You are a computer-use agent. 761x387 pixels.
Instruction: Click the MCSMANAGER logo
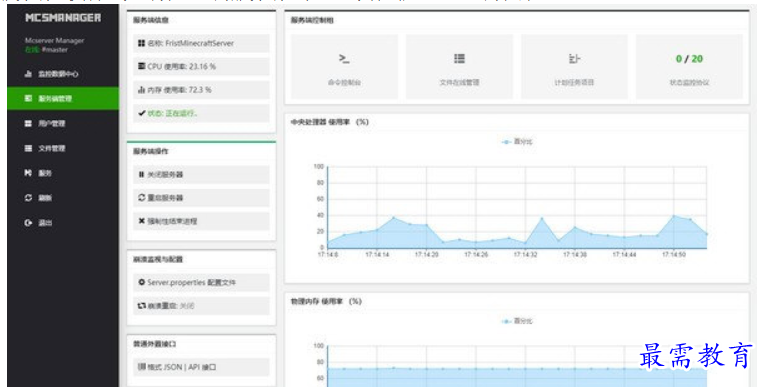(63, 18)
